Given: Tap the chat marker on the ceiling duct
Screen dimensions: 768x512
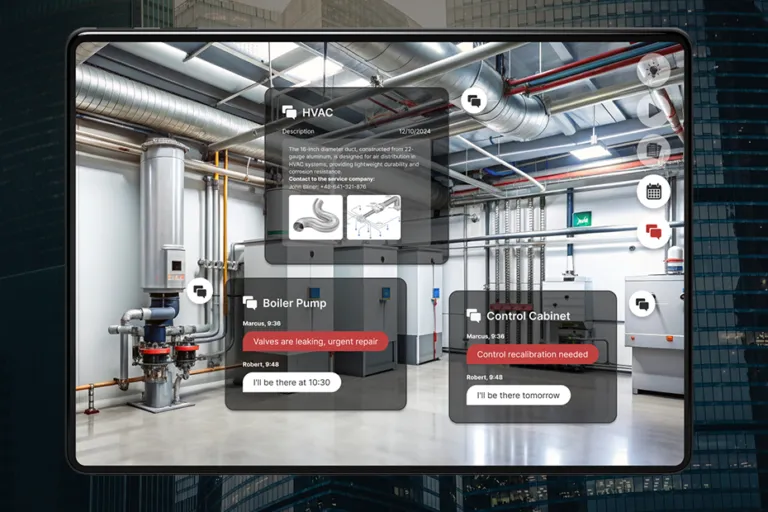Looking at the screenshot, I should point(474,101).
